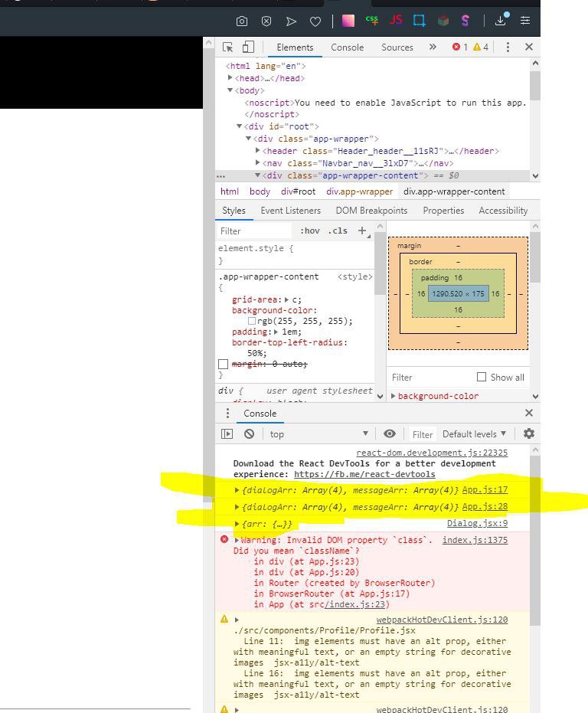Close the console drawer X

point(528,413)
